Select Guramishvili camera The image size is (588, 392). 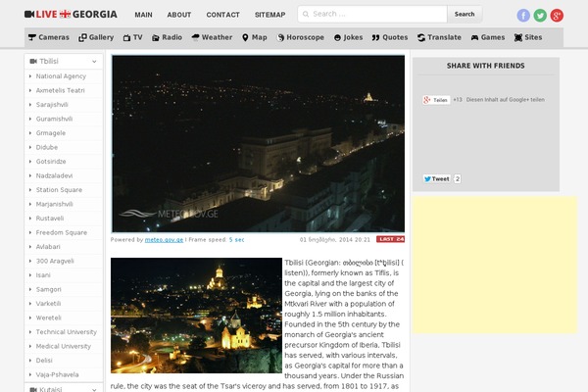coord(54,119)
